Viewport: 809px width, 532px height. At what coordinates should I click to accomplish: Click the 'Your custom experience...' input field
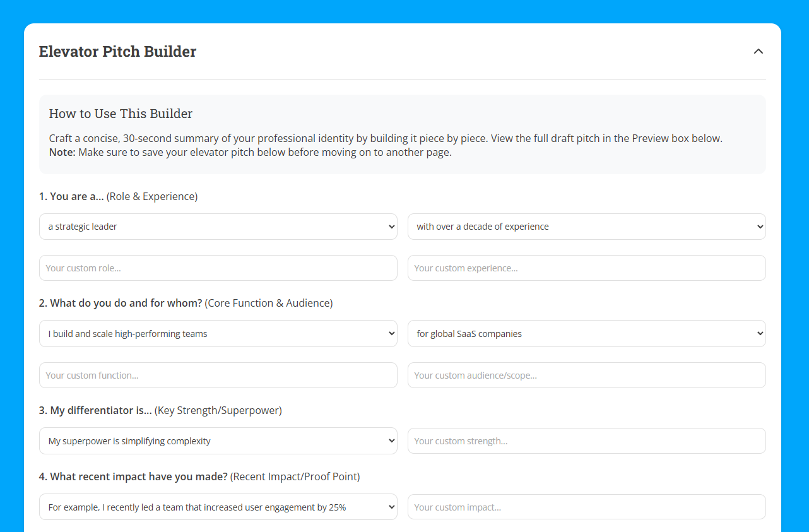point(586,268)
